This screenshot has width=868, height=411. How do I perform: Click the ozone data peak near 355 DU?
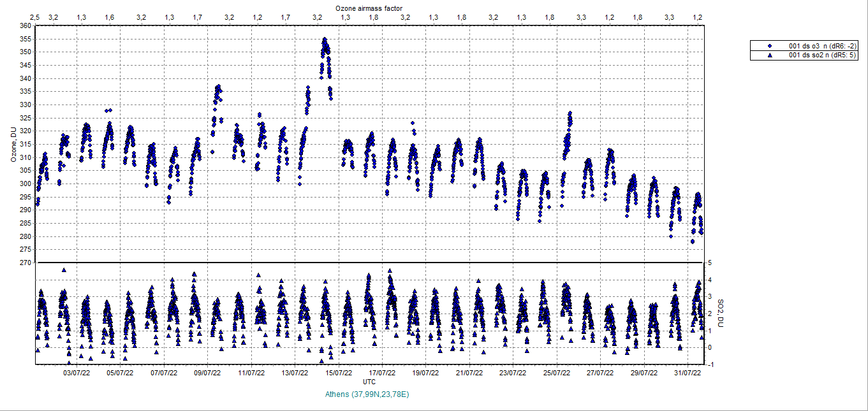point(325,40)
